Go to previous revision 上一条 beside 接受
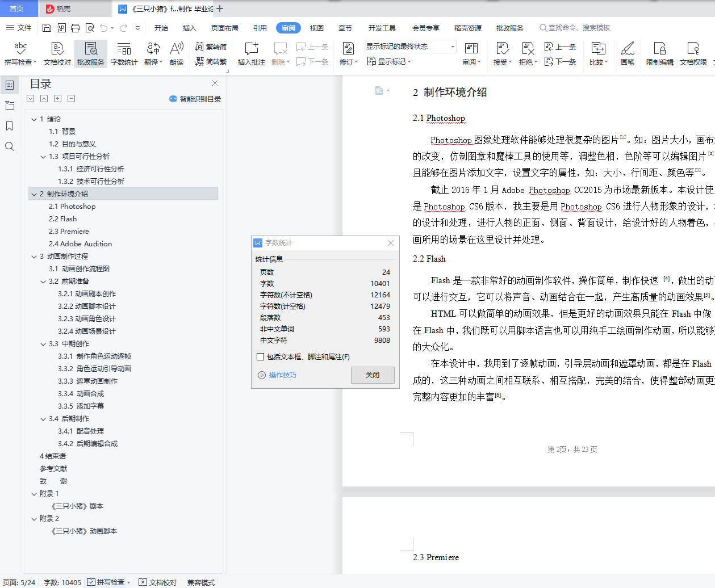 tap(560, 47)
